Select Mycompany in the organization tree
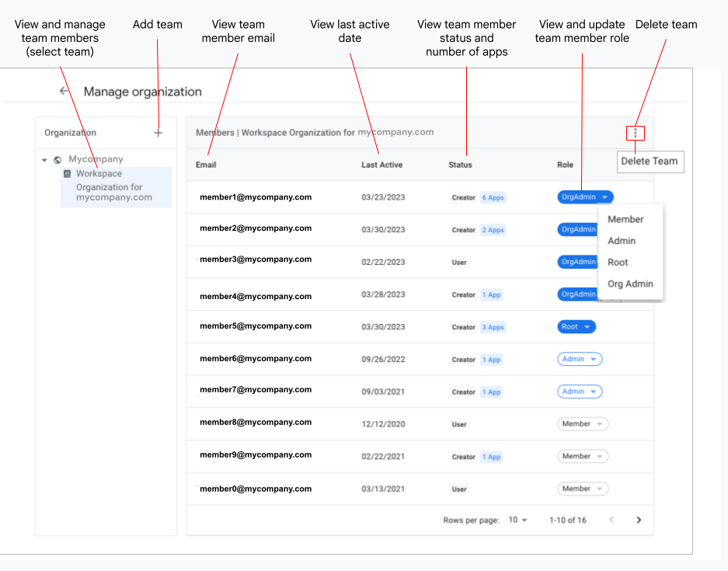The height and width of the screenshot is (571, 728). [96, 159]
